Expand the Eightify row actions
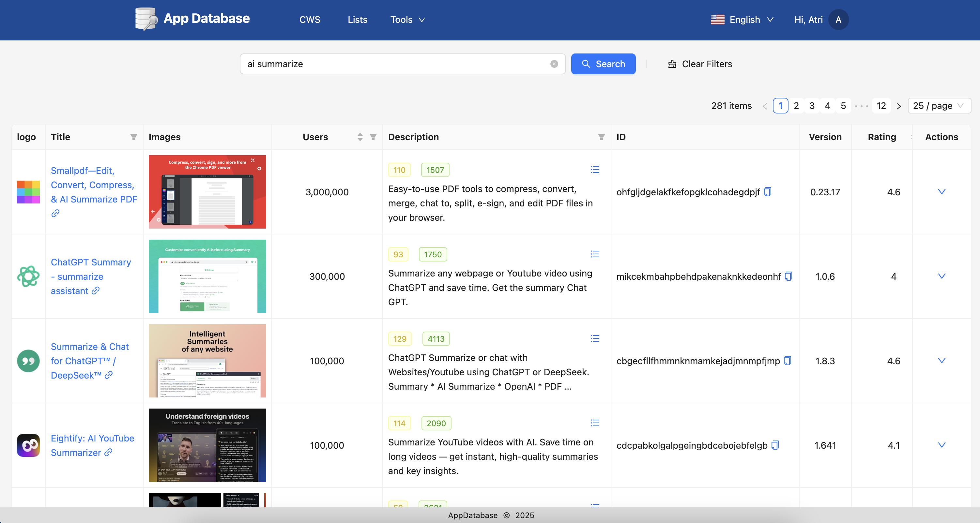Screen dimensions: 980x523 pos(942,445)
